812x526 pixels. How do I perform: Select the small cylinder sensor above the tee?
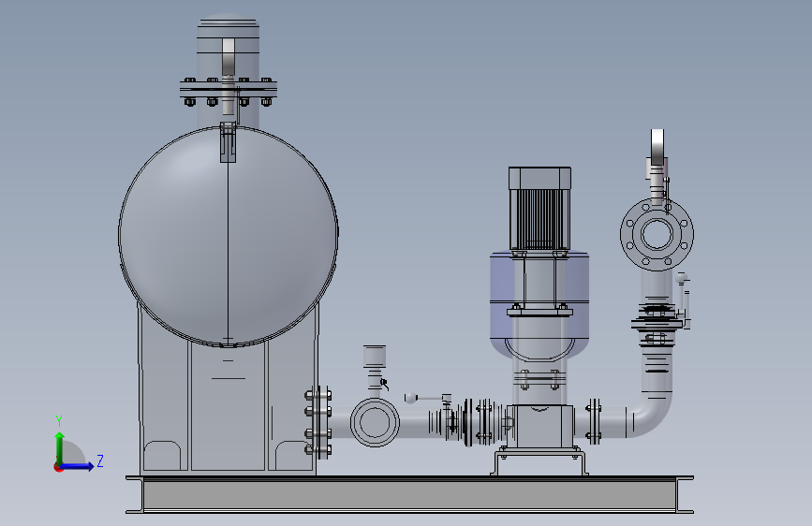click(375, 357)
